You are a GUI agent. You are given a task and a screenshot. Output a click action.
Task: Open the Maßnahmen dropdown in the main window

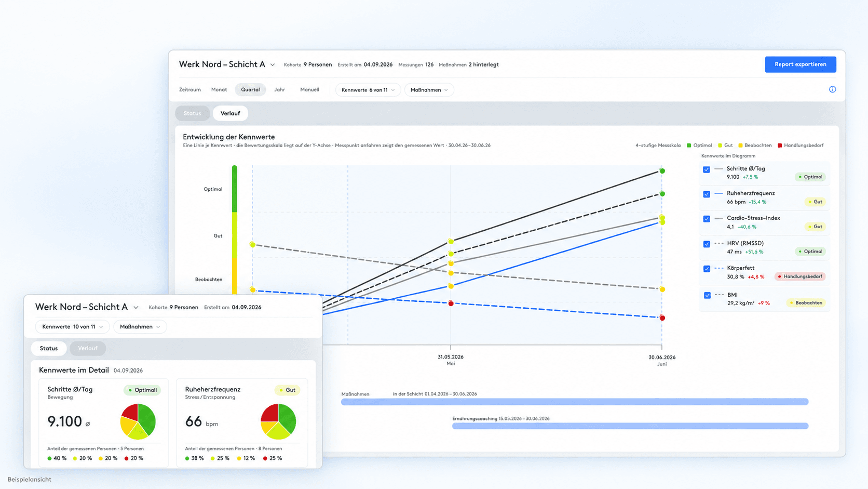pos(429,90)
